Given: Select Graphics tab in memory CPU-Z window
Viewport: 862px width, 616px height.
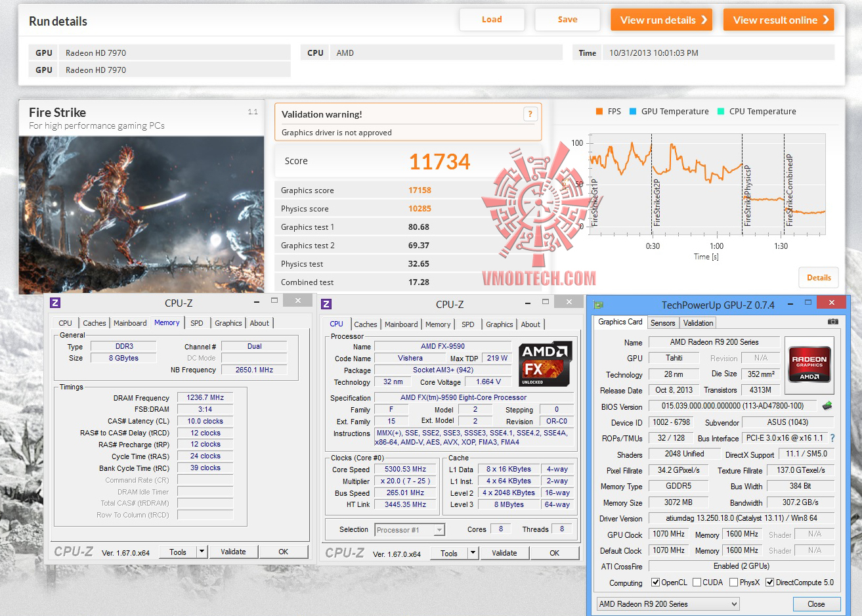Looking at the screenshot, I should (x=228, y=323).
